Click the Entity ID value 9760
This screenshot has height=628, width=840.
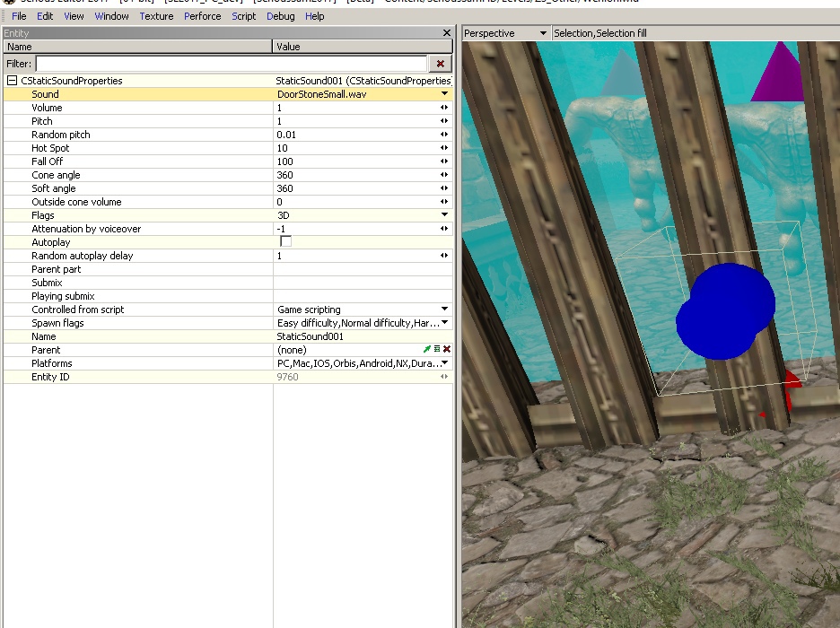pyautogui.click(x=288, y=377)
